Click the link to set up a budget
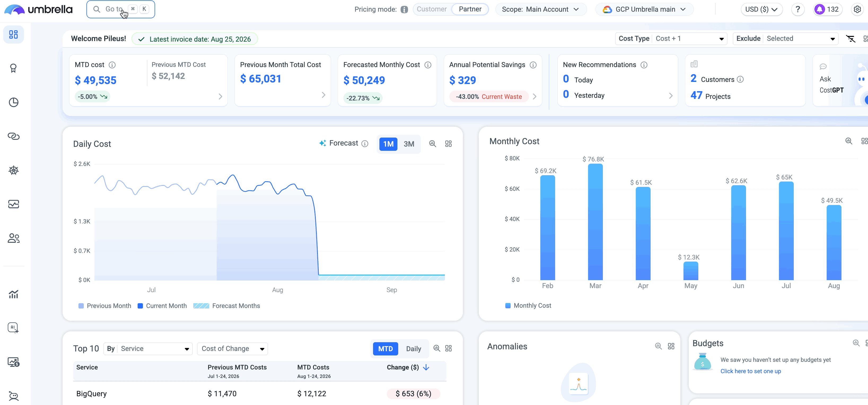This screenshot has width=868, height=405. pyautogui.click(x=750, y=371)
